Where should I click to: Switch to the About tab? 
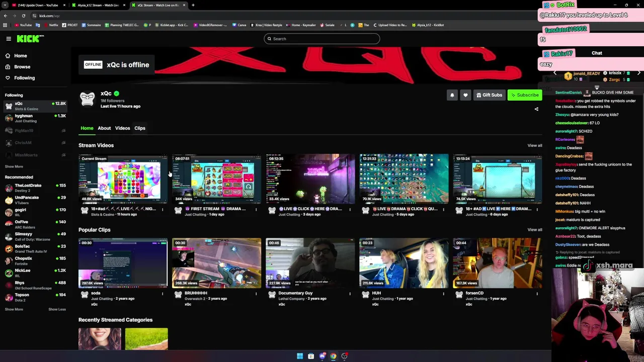coord(104,128)
